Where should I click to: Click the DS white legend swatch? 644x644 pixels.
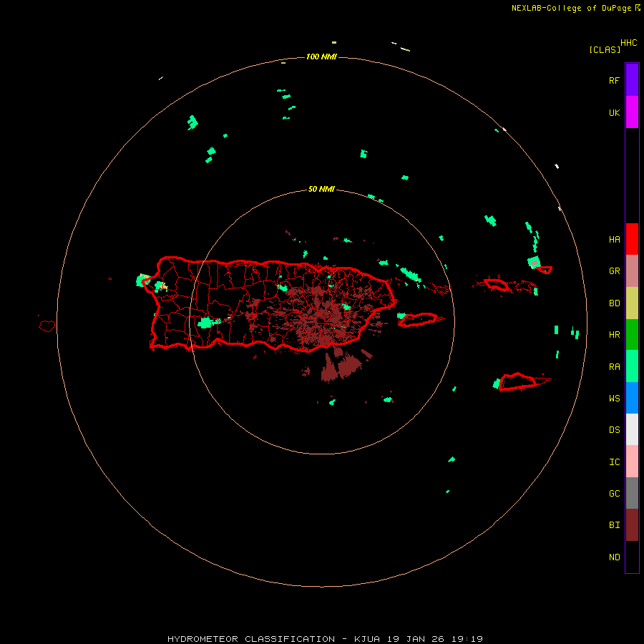[632, 429]
